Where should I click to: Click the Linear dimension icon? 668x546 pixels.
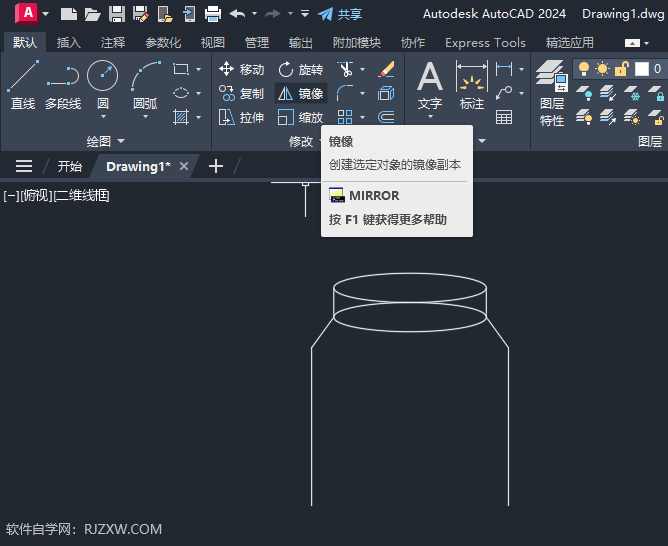[x=504, y=69]
